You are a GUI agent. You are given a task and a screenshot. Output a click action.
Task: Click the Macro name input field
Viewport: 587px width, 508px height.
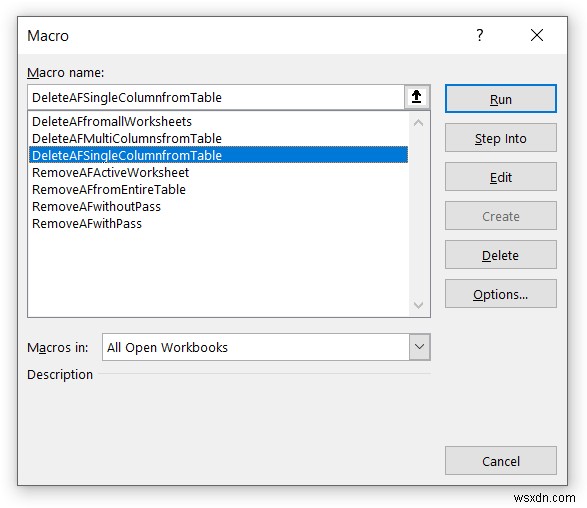[216, 97]
